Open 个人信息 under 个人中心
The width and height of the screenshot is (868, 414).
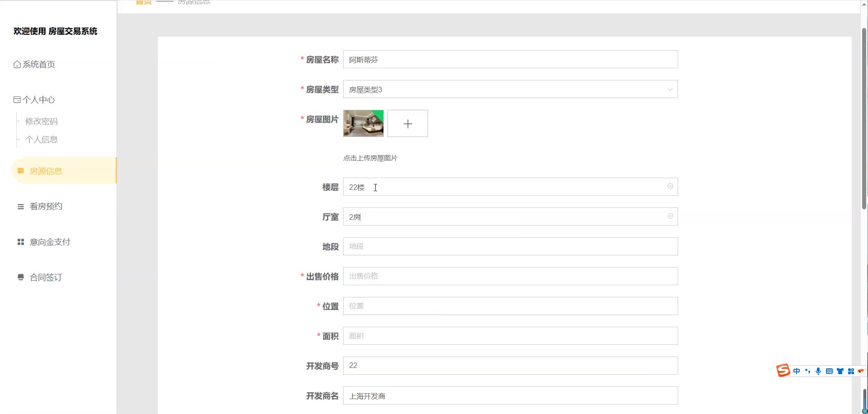pyautogui.click(x=42, y=139)
